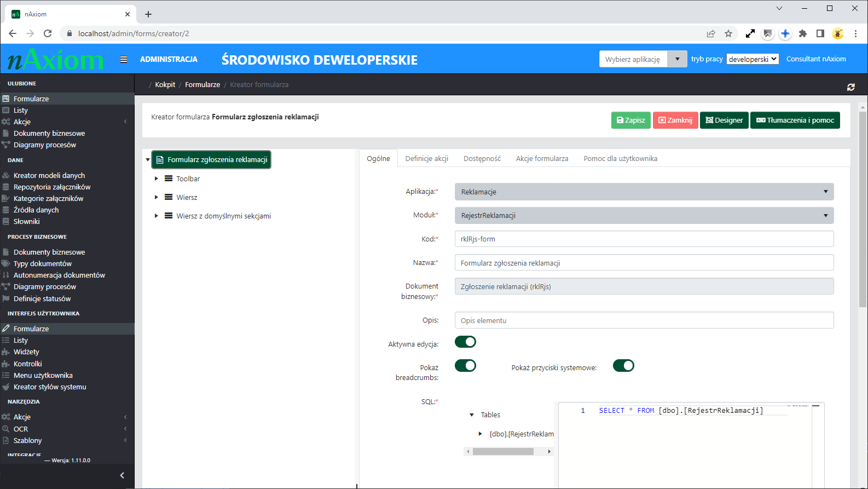The image size is (868, 489).
Task: Open the Moduł dropdown showing RejestrReklamacji
Action: (x=644, y=216)
